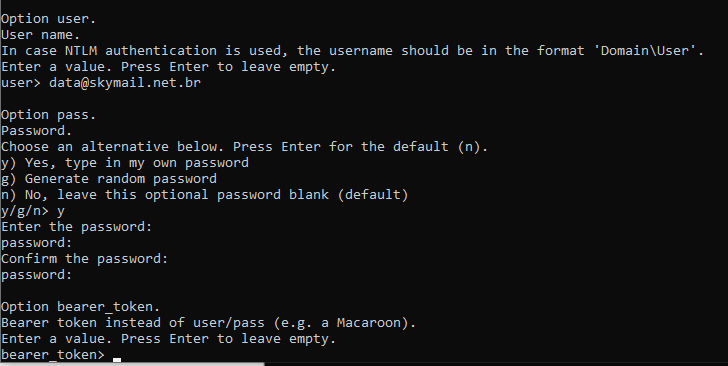
Task: Click the 'Option user.' heading line
Action: click(48, 19)
